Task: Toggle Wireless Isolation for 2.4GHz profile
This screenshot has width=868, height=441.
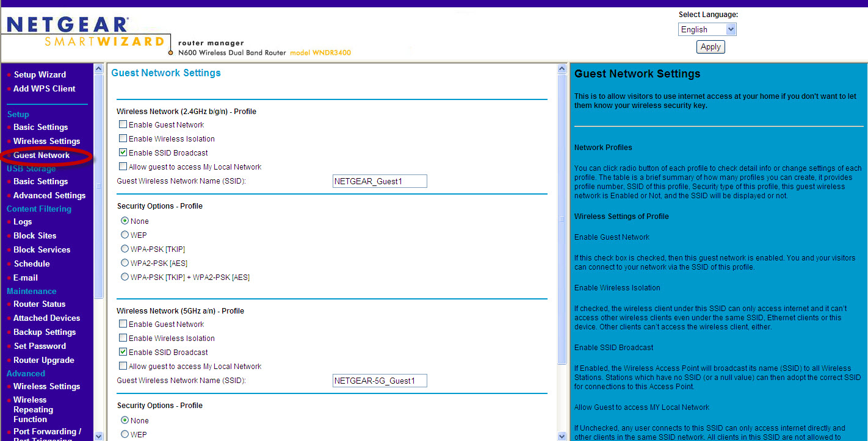Action: pyautogui.click(x=123, y=138)
